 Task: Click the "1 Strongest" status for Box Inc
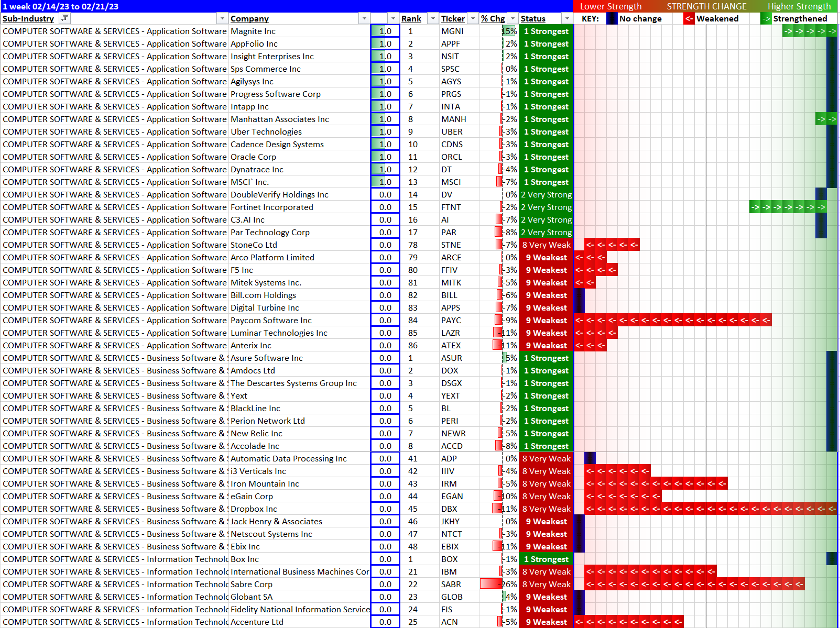[x=546, y=559]
